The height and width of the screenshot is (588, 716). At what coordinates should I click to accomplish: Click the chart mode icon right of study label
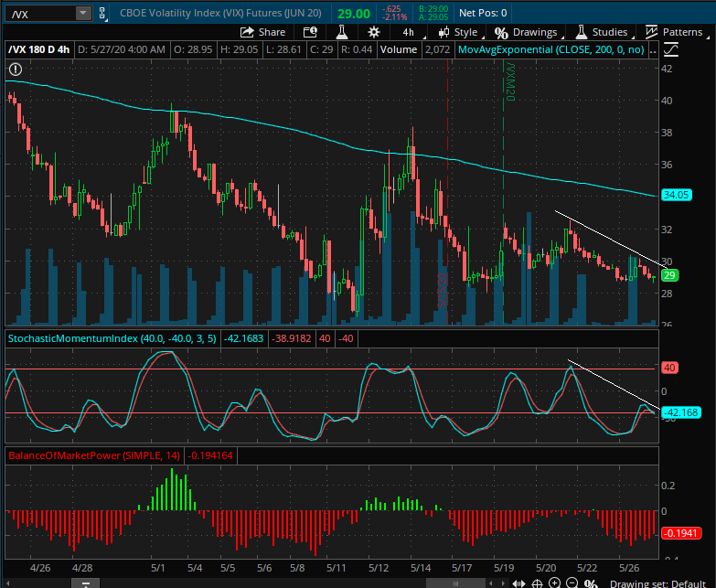pyautogui.click(x=670, y=49)
